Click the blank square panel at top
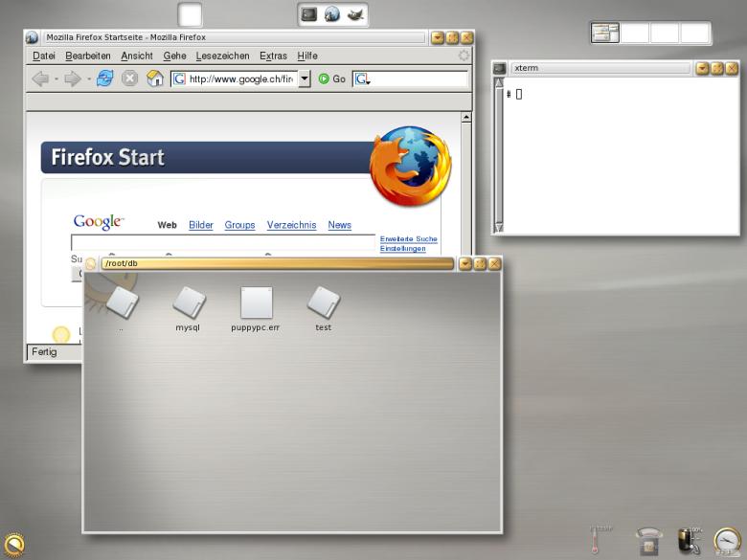 point(190,14)
